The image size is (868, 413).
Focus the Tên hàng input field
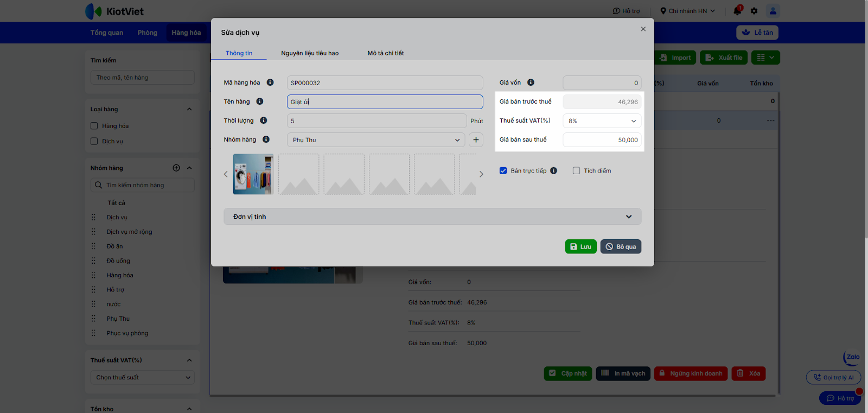tap(385, 101)
